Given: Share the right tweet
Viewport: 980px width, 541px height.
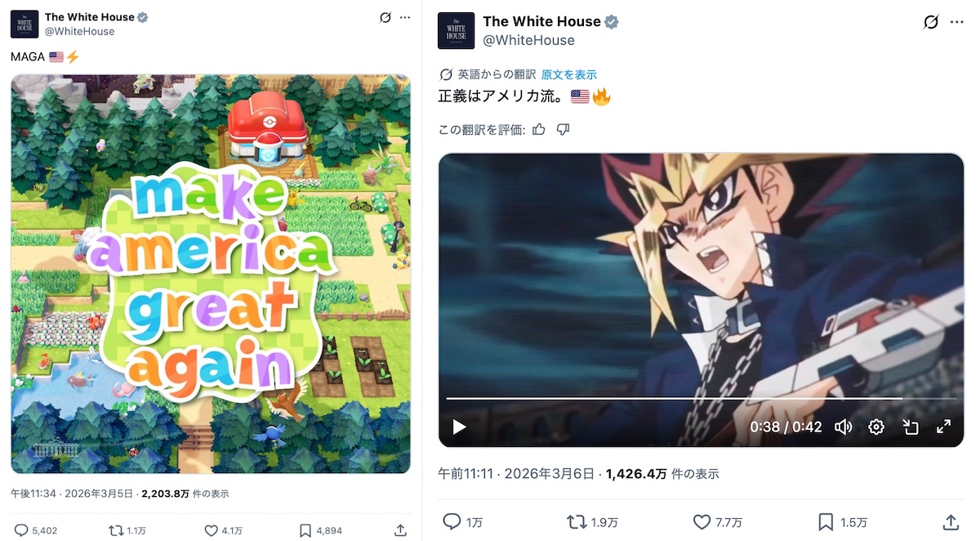Looking at the screenshot, I should [x=951, y=521].
